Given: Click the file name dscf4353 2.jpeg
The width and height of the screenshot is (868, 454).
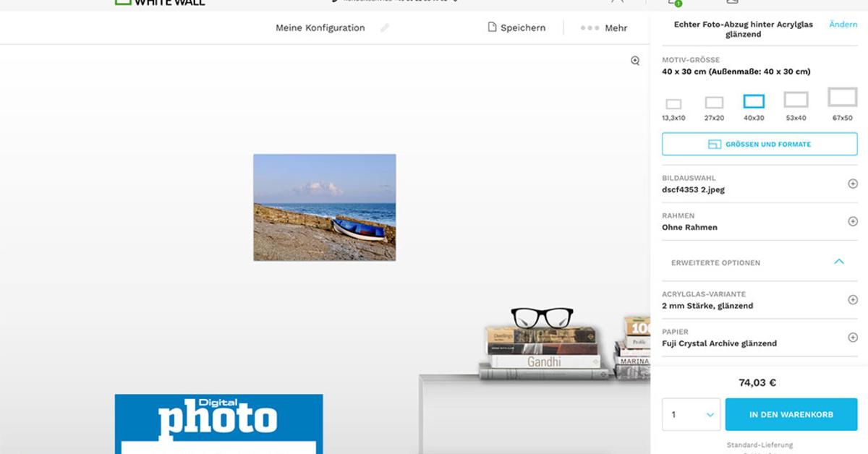Looking at the screenshot, I should point(693,190).
